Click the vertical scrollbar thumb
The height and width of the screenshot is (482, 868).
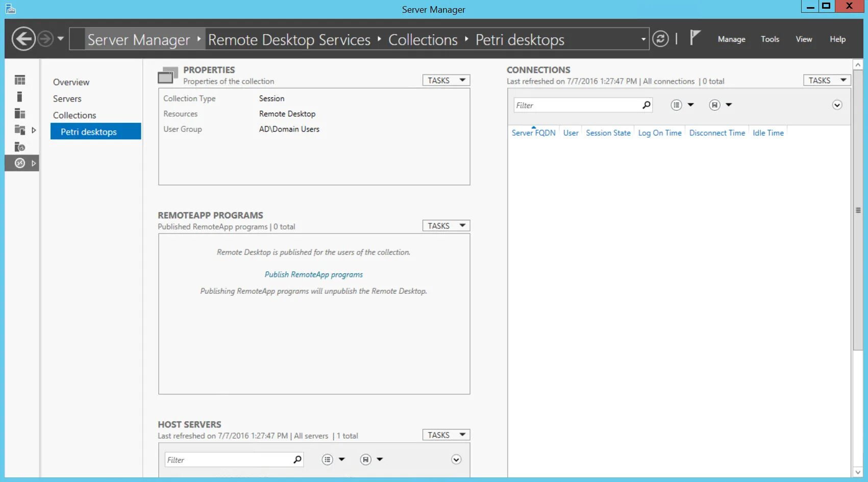point(858,210)
